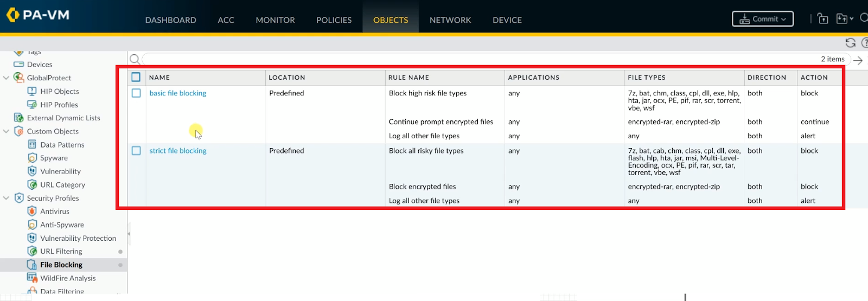Click the File Blocking icon
Screen dimensions: 868x301
click(x=32, y=265)
